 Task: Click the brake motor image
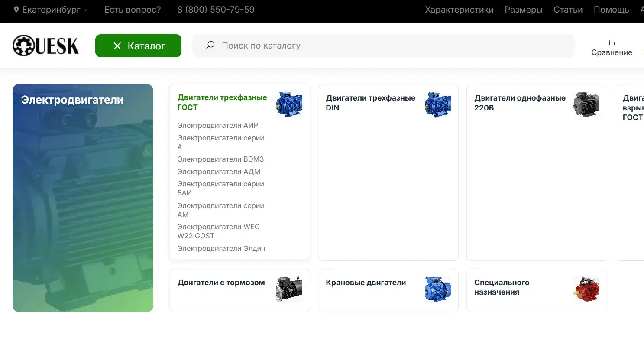[289, 289]
